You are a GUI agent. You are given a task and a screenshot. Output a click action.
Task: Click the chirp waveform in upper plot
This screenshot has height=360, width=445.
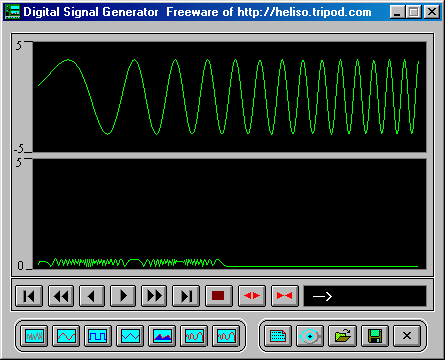point(229,97)
